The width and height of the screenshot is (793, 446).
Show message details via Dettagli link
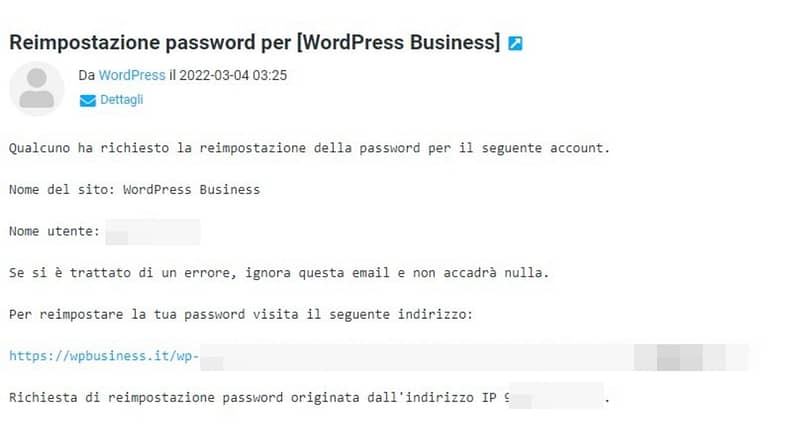click(121, 100)
